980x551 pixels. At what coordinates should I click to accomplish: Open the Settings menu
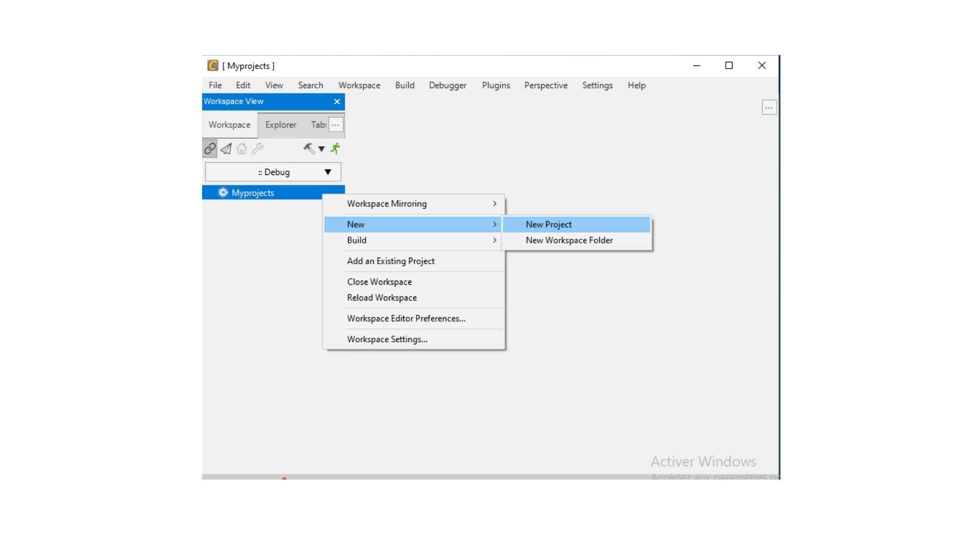point(598,85)
